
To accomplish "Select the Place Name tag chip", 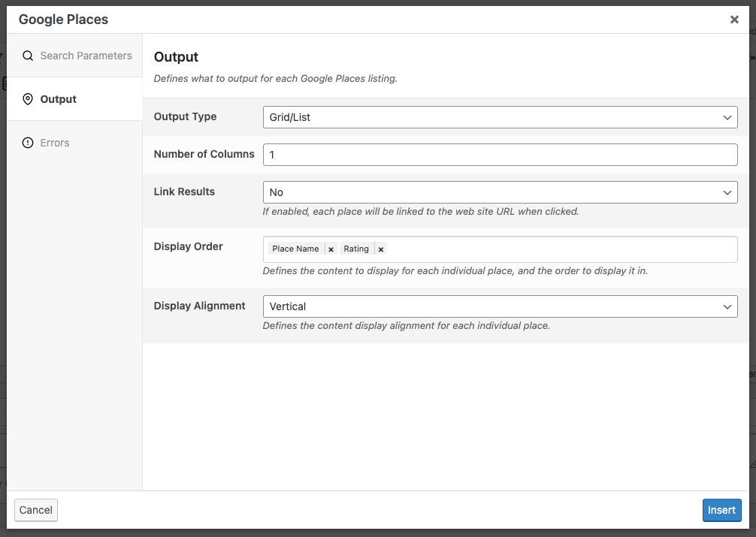I will [x=297, y=249].
